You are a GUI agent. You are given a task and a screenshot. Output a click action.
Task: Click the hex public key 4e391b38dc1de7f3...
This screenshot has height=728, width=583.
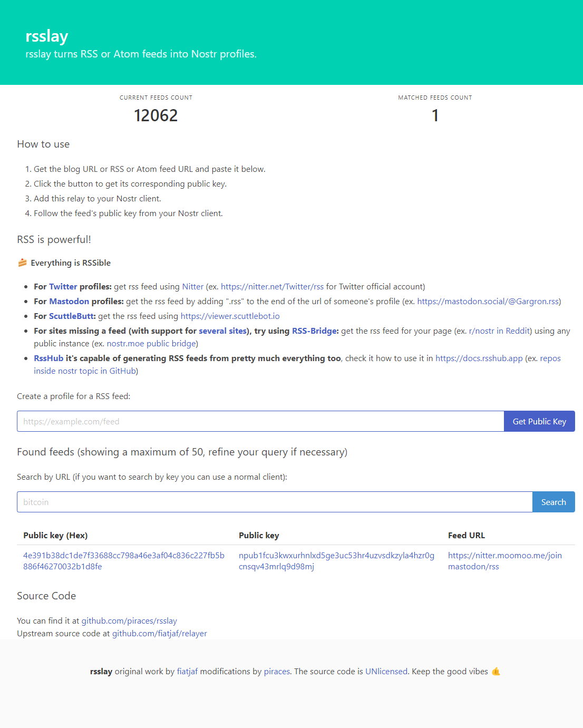pos(124,561)
